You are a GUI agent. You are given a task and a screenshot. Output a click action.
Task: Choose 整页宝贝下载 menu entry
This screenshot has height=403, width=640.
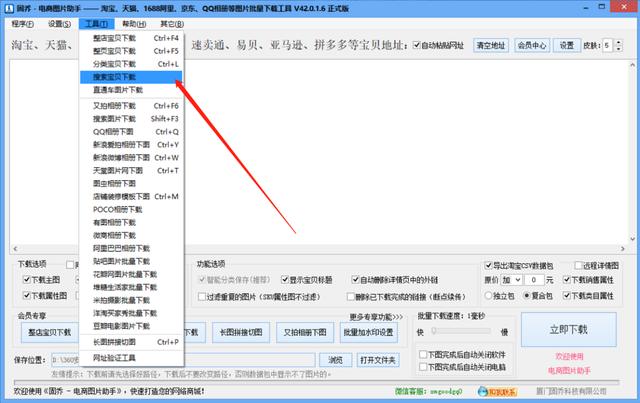point(131,51)
